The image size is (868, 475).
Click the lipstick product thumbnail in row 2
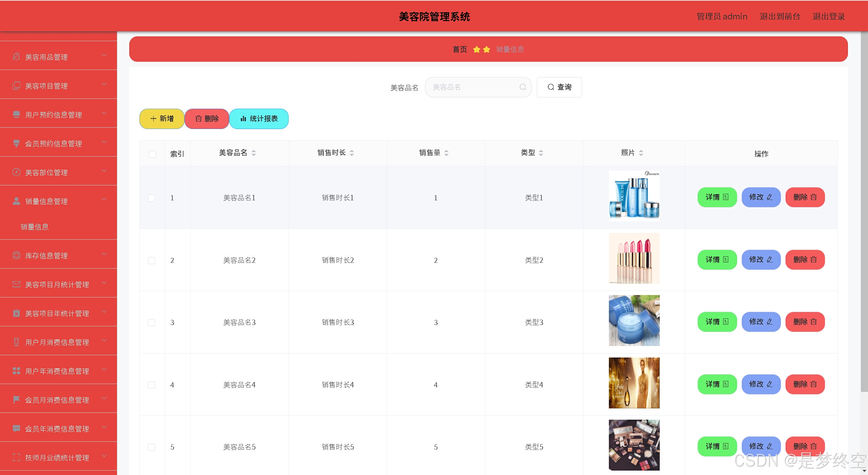tap(634, 258)
